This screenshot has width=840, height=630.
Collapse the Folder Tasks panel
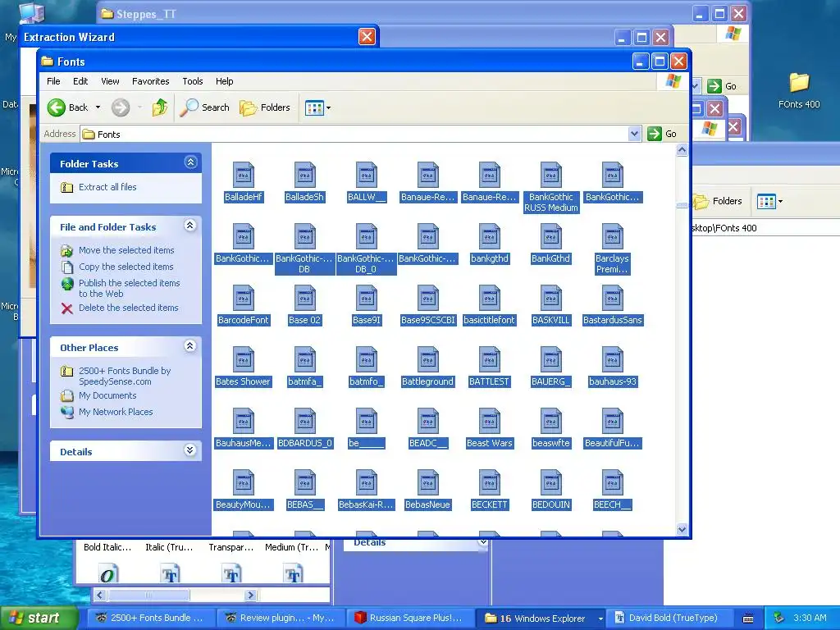pos(190,162)
